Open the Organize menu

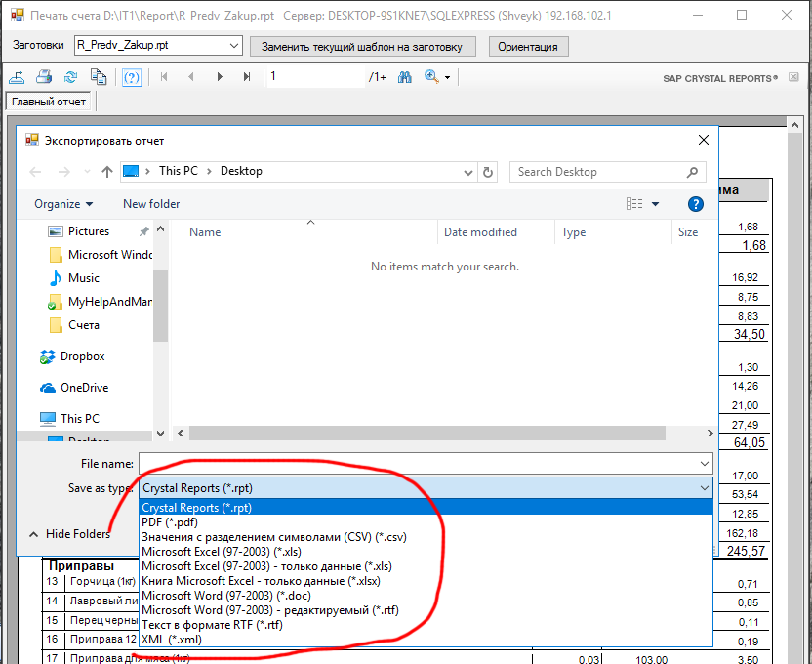(x=63, y=204)
